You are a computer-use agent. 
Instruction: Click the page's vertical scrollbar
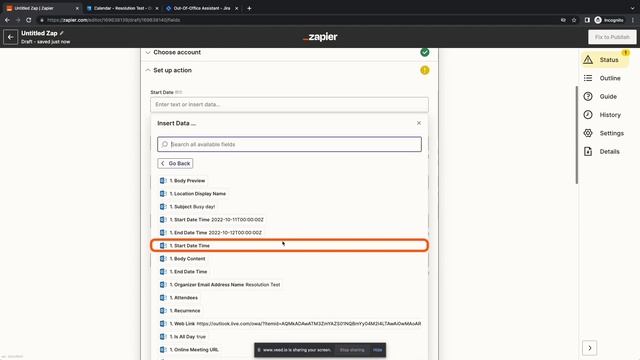(x=577, y=135)
